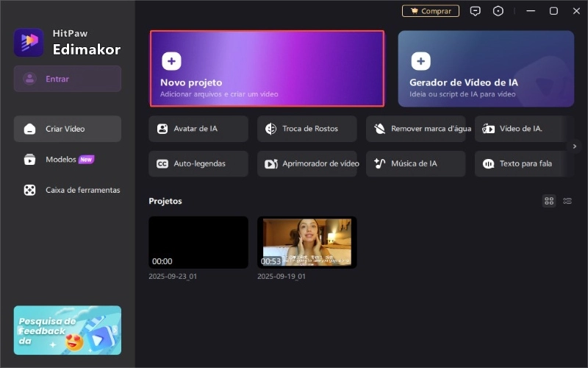The height and width of the screenshot is (368, 588).
Task: Click the Auto-legendas CC icon
Action: point(162,163)
